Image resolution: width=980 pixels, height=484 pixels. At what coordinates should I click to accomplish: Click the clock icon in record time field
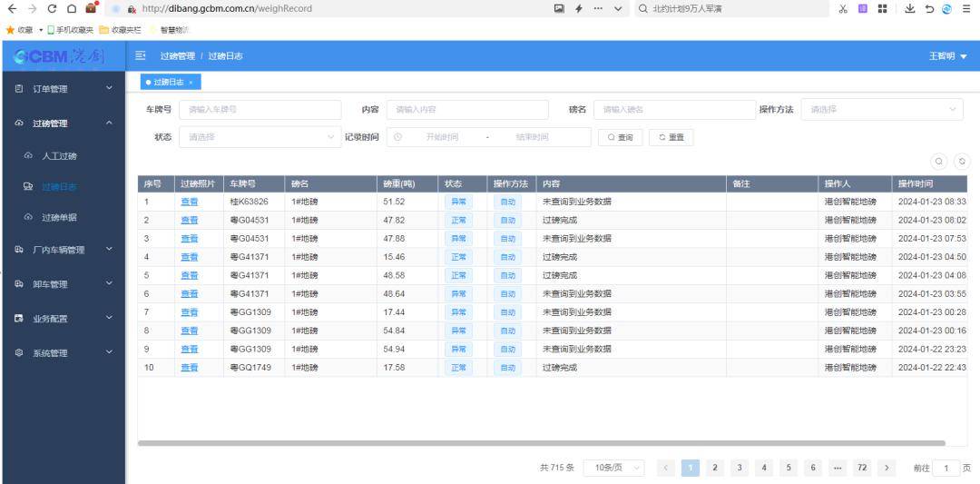point(397,137)
